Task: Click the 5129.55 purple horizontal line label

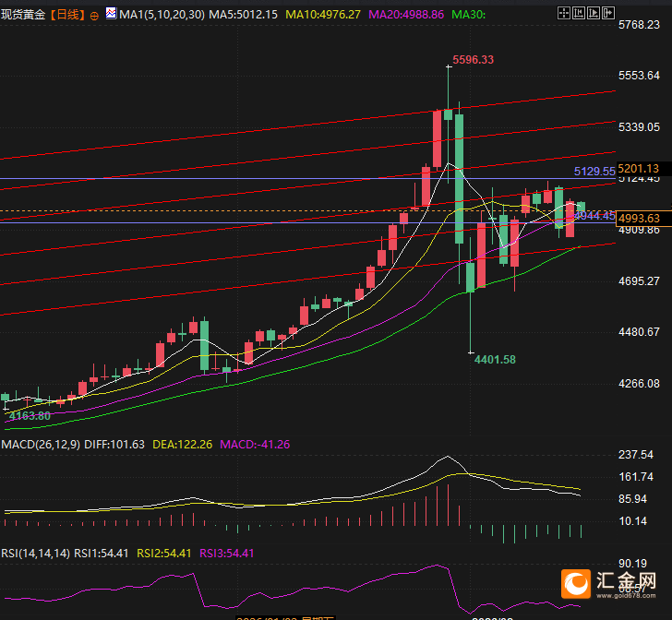Action: pos(594,172)
